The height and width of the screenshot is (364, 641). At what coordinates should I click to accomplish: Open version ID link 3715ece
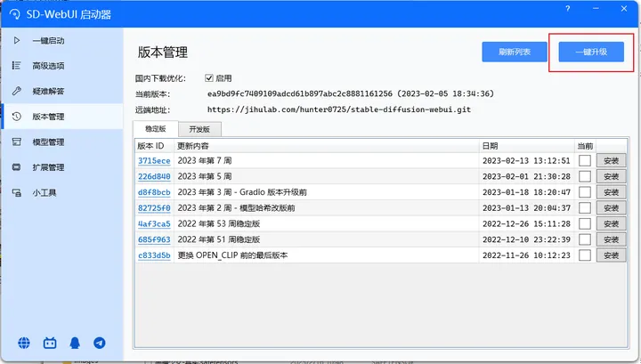click(154, 160)
